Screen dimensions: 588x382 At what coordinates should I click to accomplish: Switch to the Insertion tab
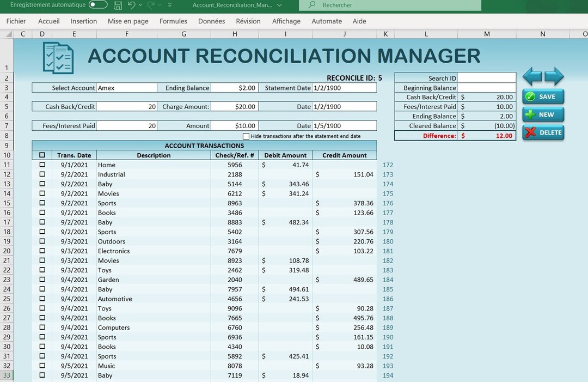tap(84, 21)
